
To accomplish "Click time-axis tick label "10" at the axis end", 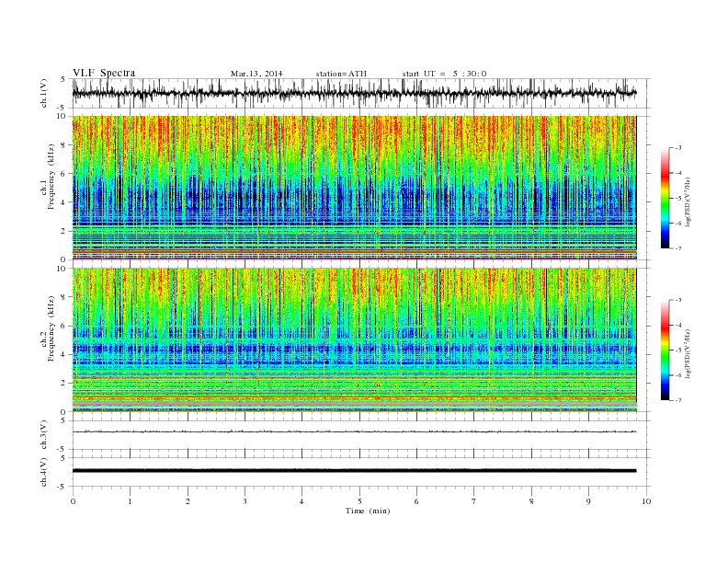I will pyautogui.click(x=646, y=501).
